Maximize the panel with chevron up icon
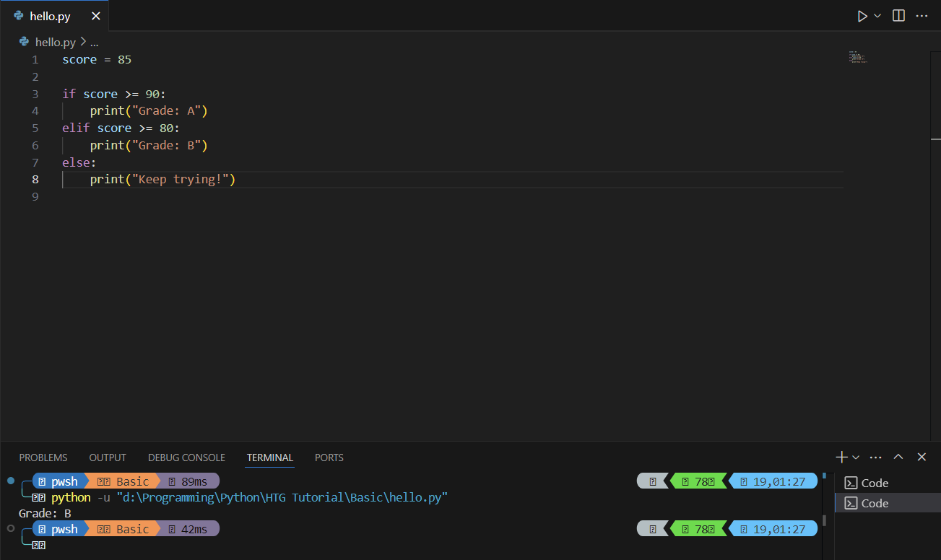This screenshot has height=560, width=941. tap(898, 457)
